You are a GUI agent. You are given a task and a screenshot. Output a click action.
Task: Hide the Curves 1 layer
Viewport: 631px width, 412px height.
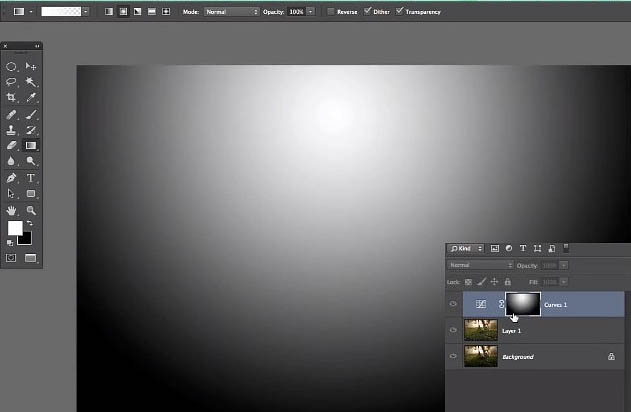tap(453, 304)
